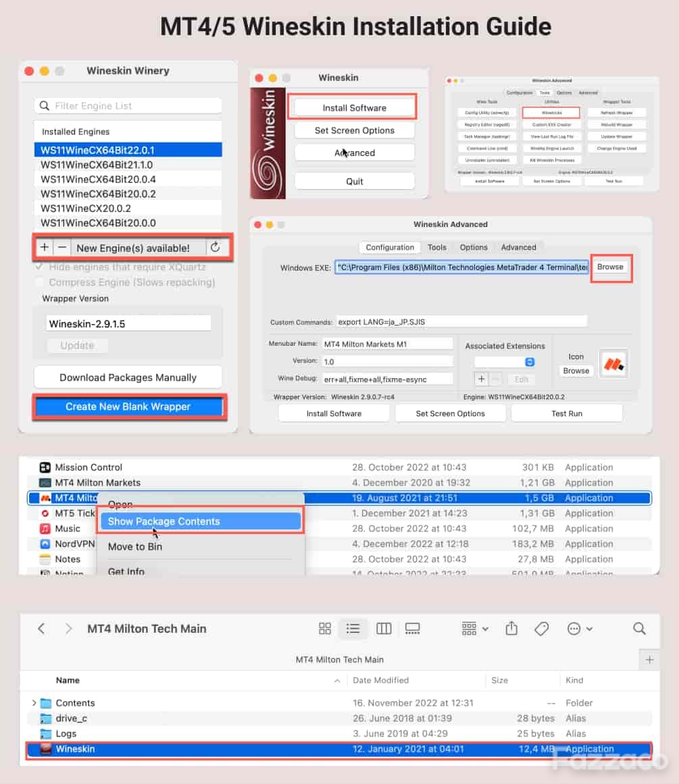
Task: Select the NordVPN app icon in the list
Action: (x=45, y=544)
